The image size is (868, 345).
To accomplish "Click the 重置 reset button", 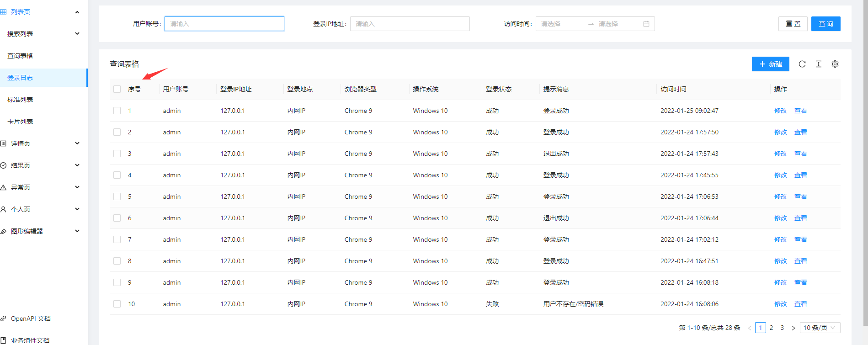I will tap(793, 24).
